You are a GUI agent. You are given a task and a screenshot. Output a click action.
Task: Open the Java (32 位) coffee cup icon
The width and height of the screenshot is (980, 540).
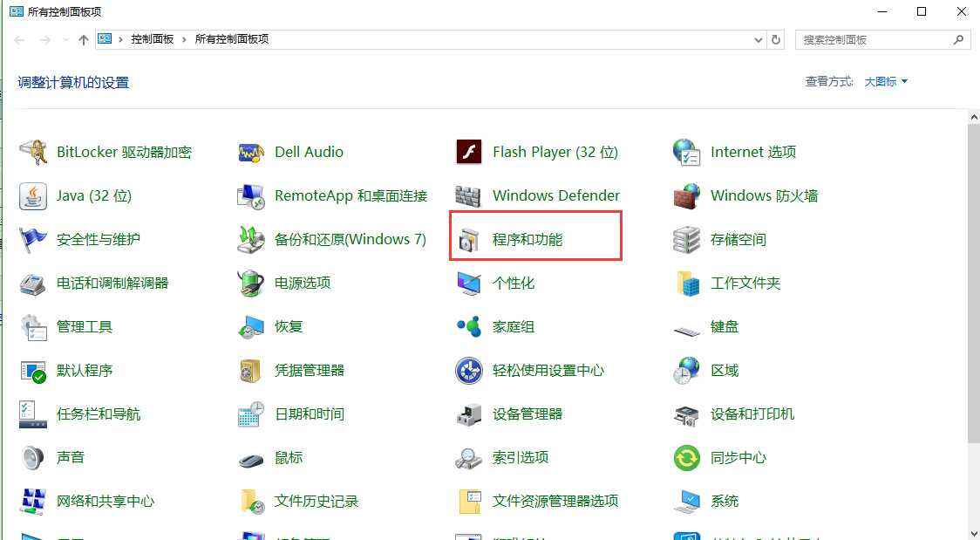(x=32, y=195)
